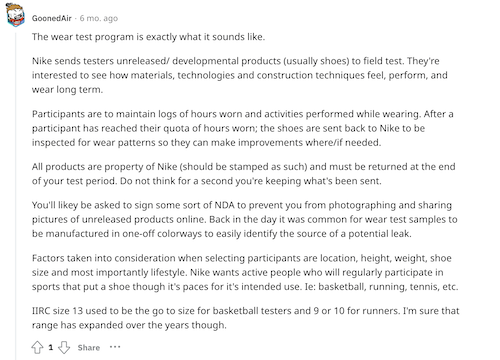Screen dimensions: 500x360
Task: Open the three-dot more options menu
Action: [115, 347]
